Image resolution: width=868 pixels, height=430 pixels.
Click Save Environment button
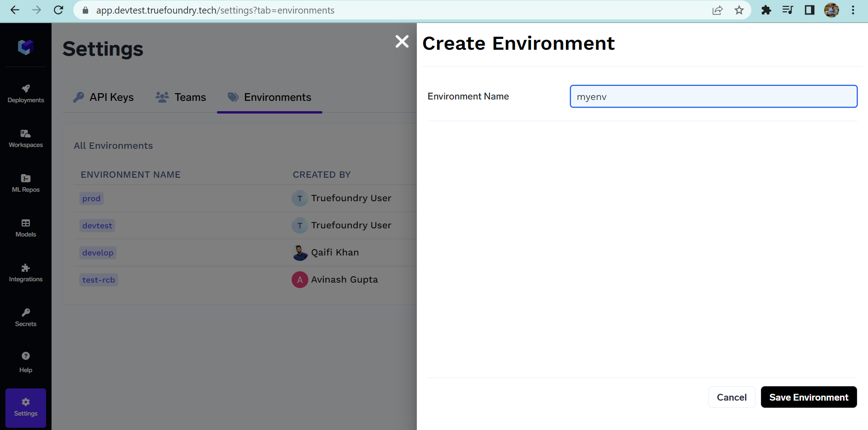(809, 397)
